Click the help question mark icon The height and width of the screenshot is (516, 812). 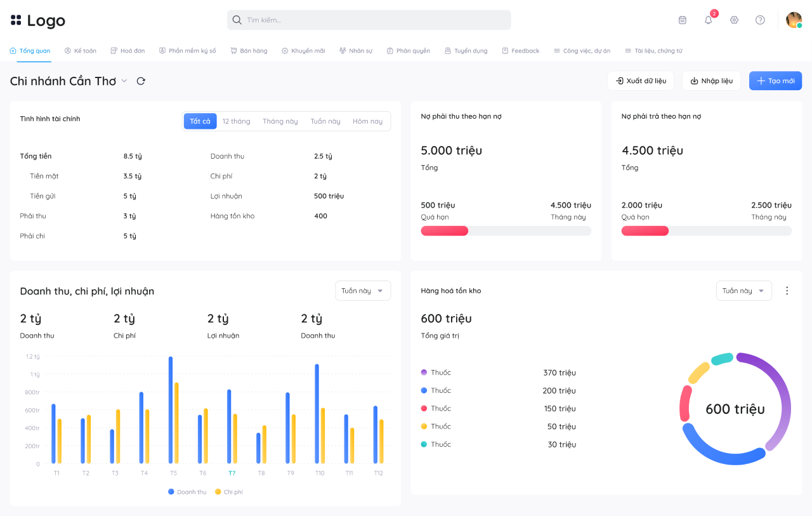click(760, 20)
